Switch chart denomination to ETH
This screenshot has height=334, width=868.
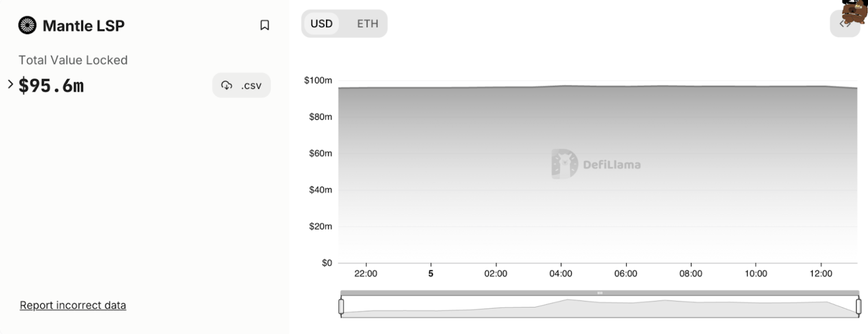tap(367, 24)
